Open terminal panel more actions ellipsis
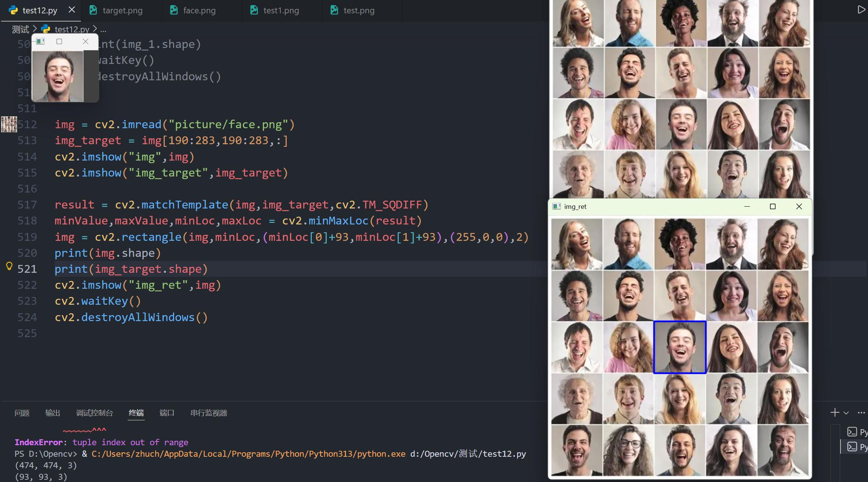868x482 pixels. (x=861, y=413)
